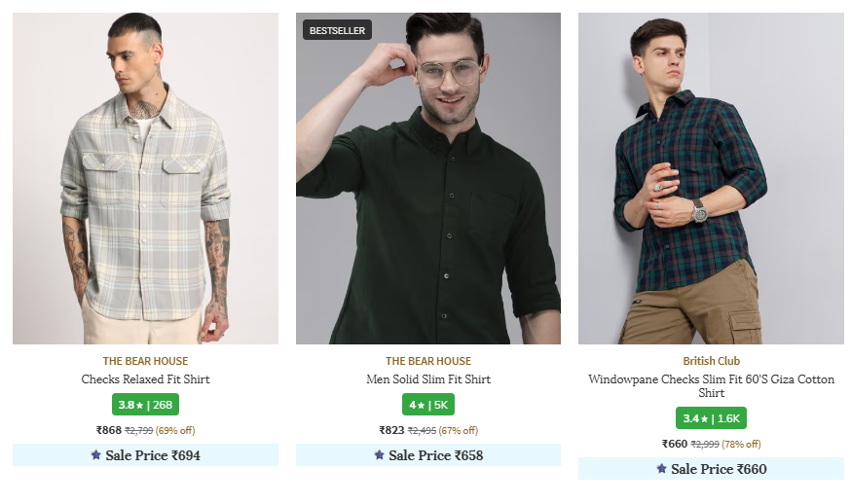Screen dimensions: 851x504
Task: Click the 4 star rating badge
Action: pyautogui.click(x=428, y=405)
